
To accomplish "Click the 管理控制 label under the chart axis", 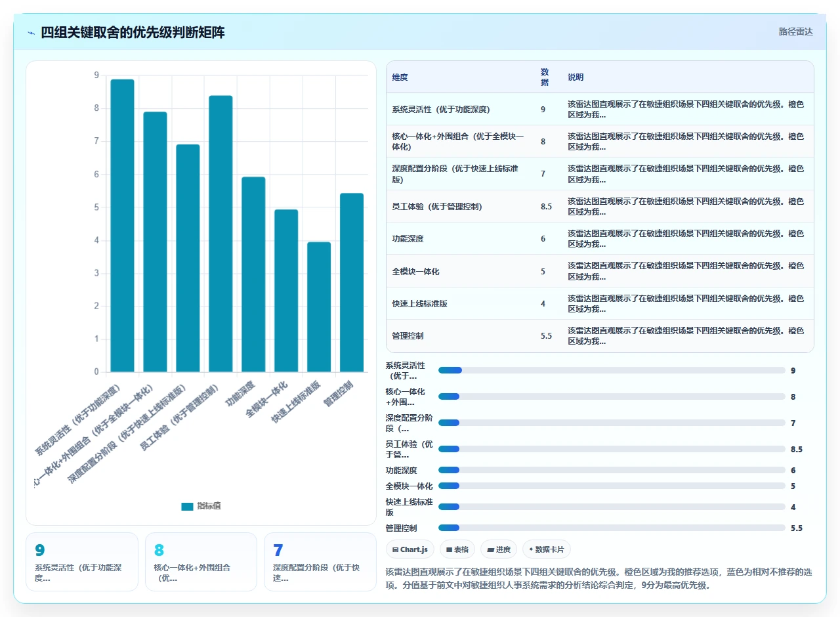I will (x=339, y=393).
